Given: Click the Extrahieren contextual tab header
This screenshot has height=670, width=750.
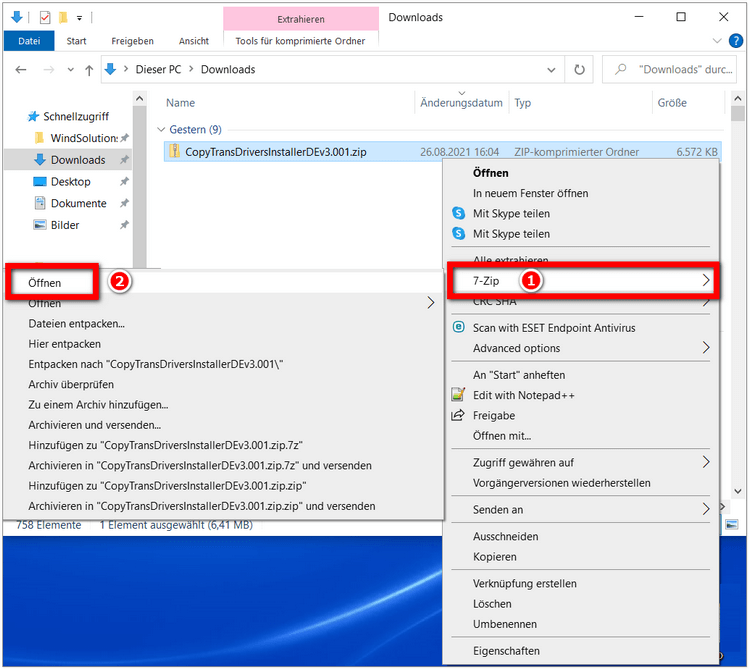Looking at the screenshot, I should pyautogui.click(x=301, y=19).
